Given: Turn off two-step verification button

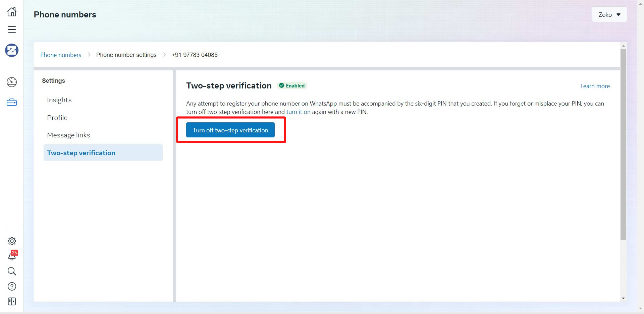Looking at the screenshot, I should coord(230,130).
